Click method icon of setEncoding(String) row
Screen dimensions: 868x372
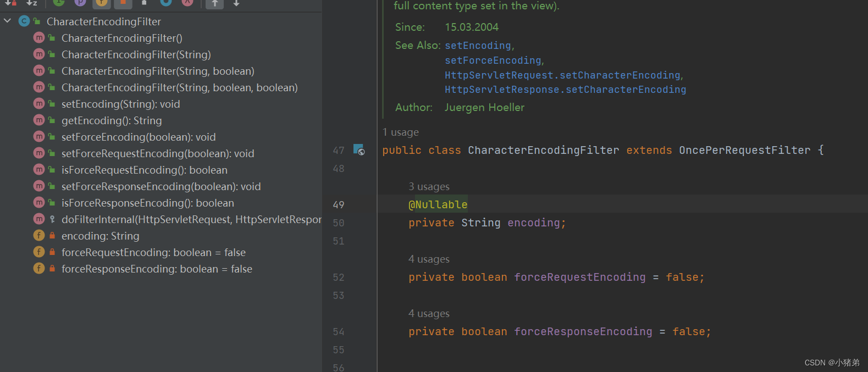pyautogui.click(x=38, y=103)
